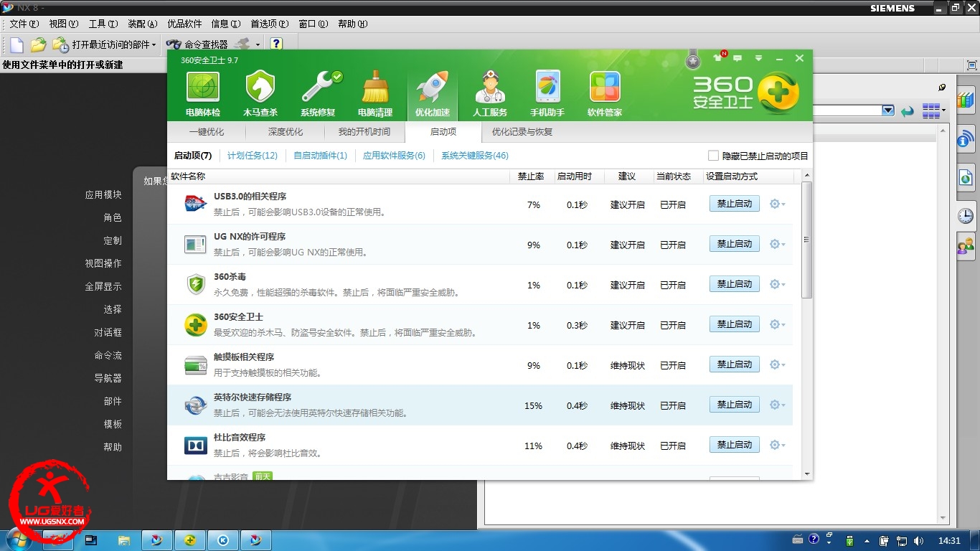Viewport: 980px width, 551px height.
Task: Click 禁止启动 for UG NX的许可程序
Action: (735, 244)
